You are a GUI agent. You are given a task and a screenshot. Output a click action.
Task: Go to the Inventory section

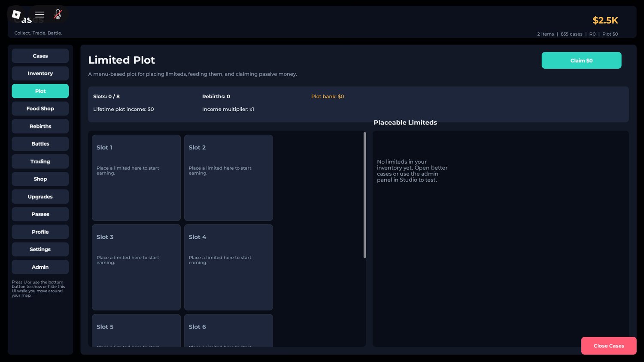40,73
